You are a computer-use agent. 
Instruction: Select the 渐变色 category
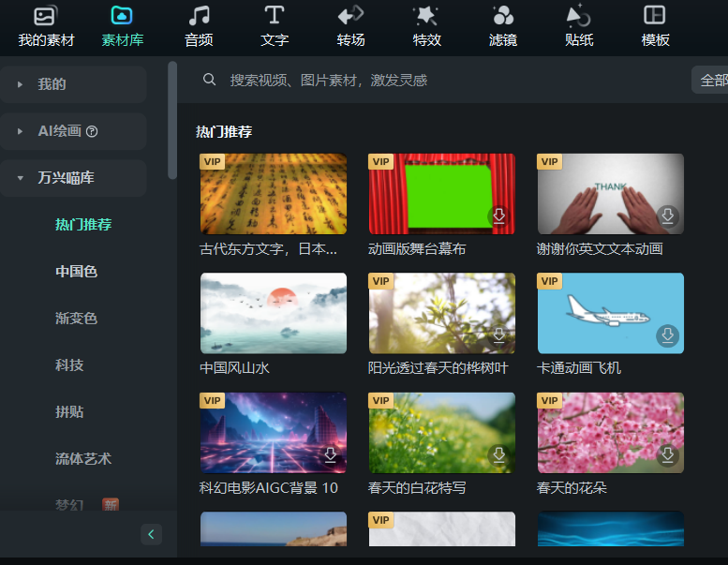pyautogui.click(x=76, y=319)
